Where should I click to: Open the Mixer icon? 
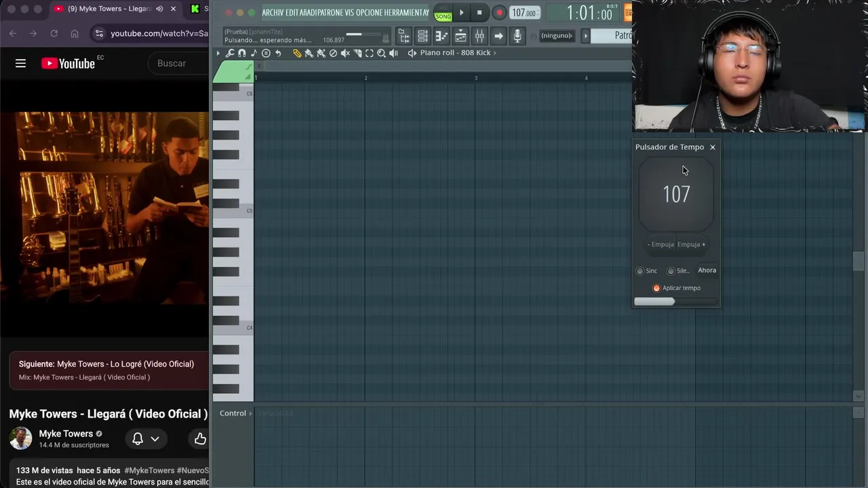coord(479,36)
